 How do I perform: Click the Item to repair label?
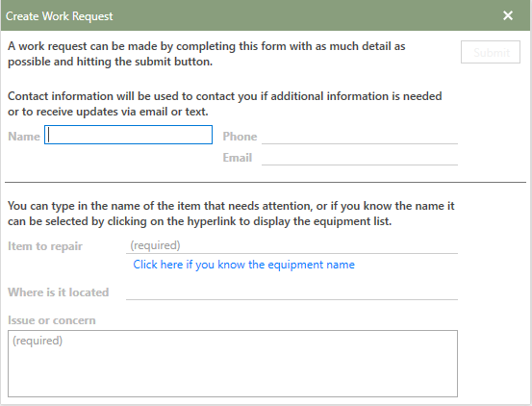[45, 246]
